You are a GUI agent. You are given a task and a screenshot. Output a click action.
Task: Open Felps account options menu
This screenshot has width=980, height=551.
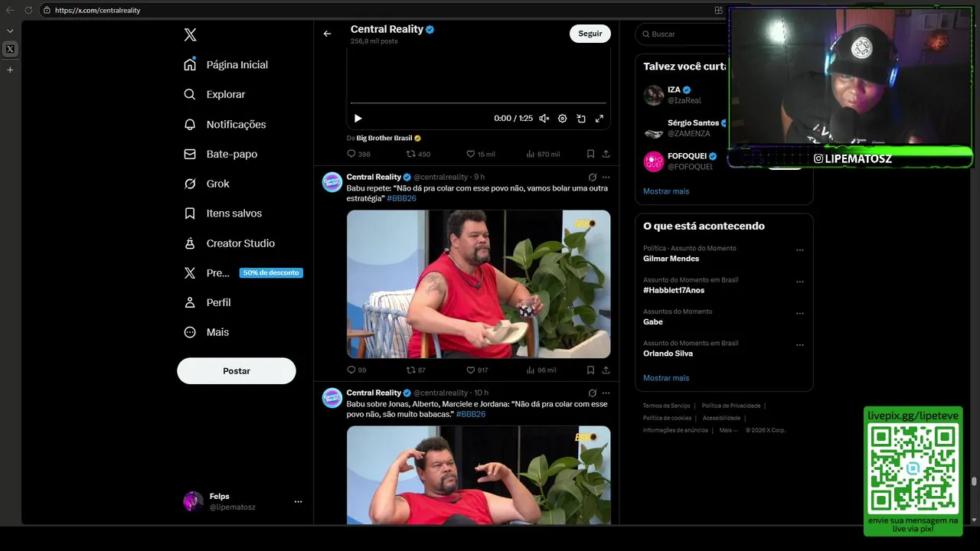click(298, 501)
